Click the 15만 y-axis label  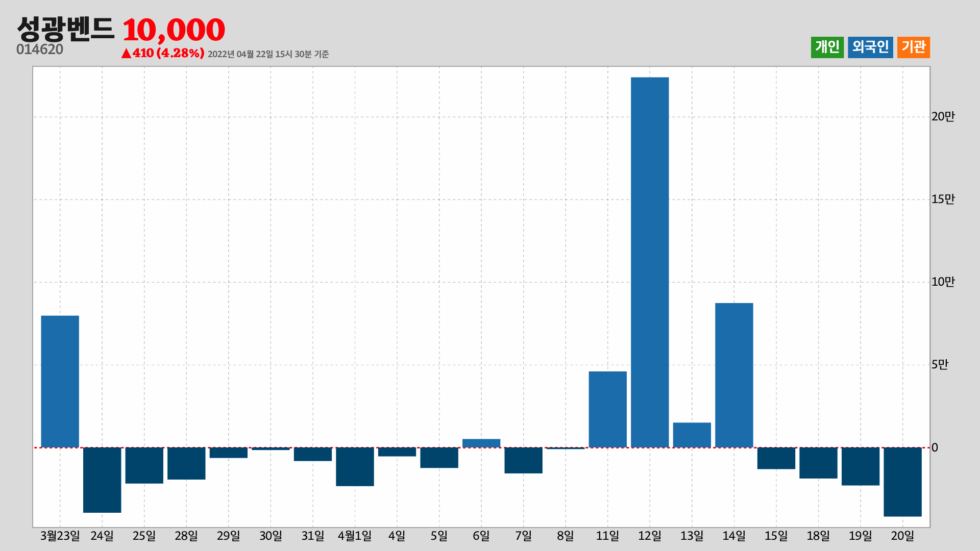tap(943, 199)
